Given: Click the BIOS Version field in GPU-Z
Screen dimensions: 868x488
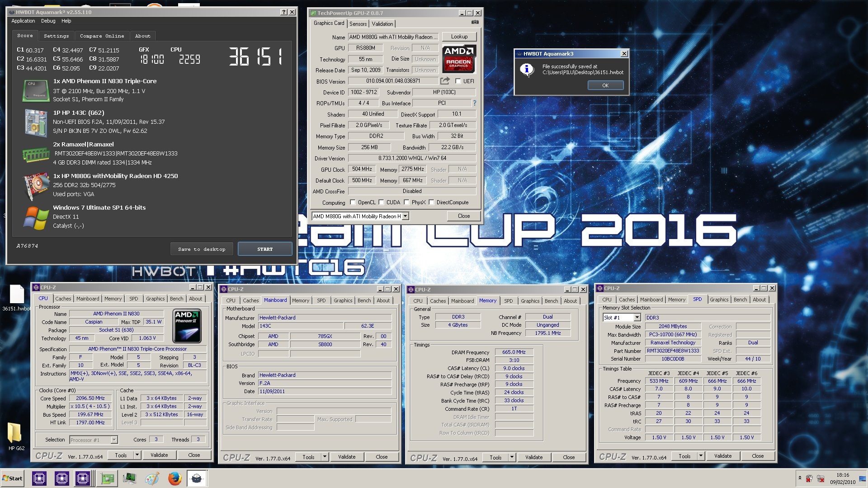Looking at the screenshot, I should (393, 81).
